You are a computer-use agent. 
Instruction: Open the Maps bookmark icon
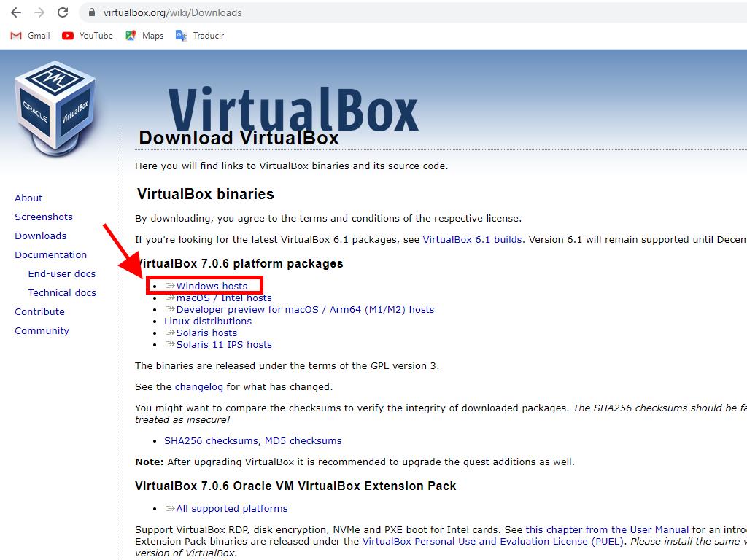click(131, 36)
